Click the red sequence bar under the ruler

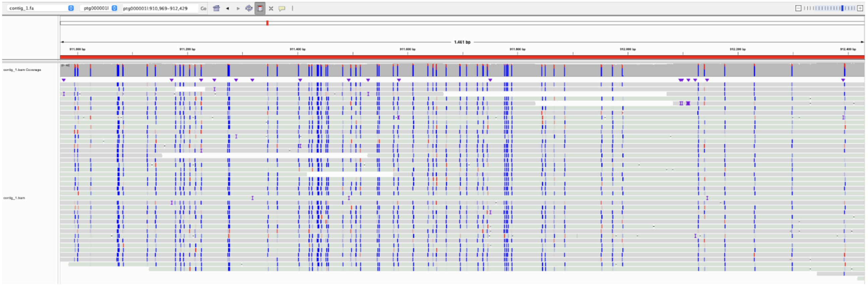(x=461, y=57)
